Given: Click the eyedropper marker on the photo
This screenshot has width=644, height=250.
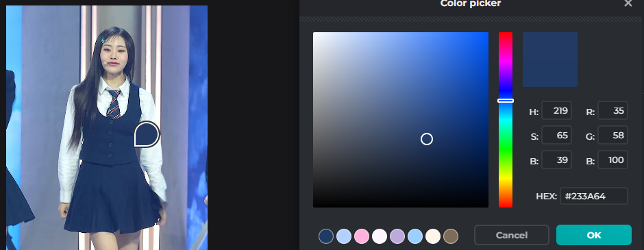Looking at the screenshot, I should coord(147,134).
